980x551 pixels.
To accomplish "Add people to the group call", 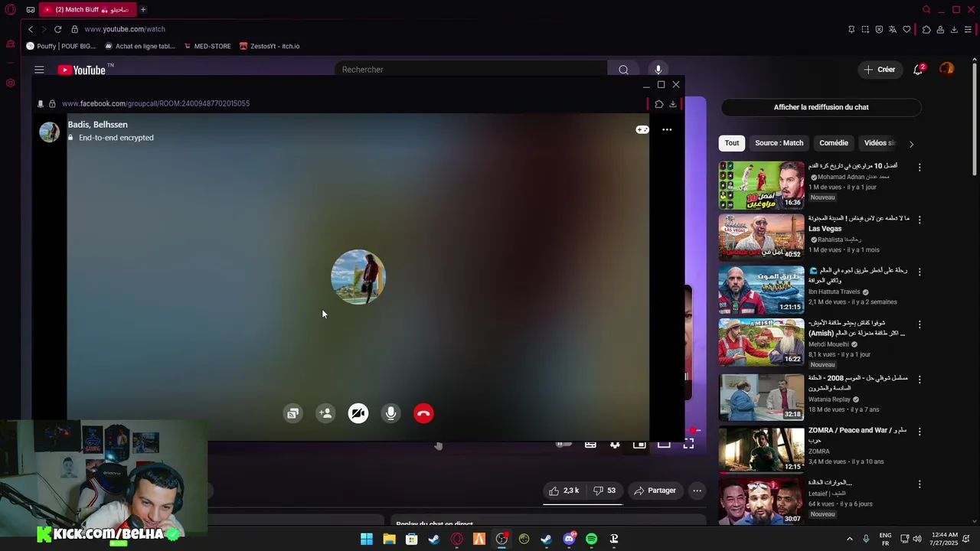I will click(325, 413).
